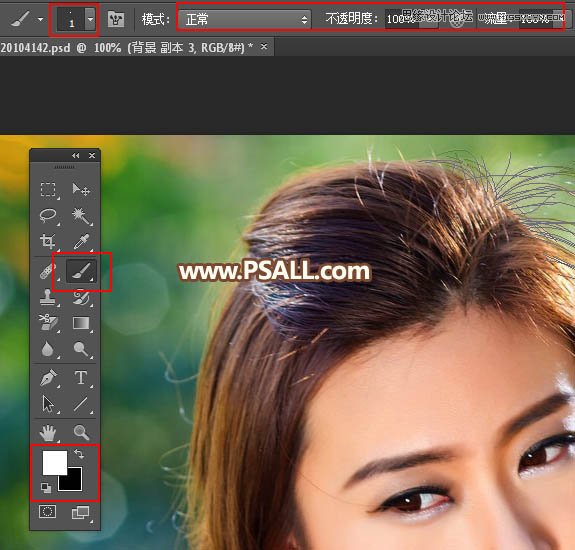
Task: Select the Eyedropper tool
Action: [81, 241]
